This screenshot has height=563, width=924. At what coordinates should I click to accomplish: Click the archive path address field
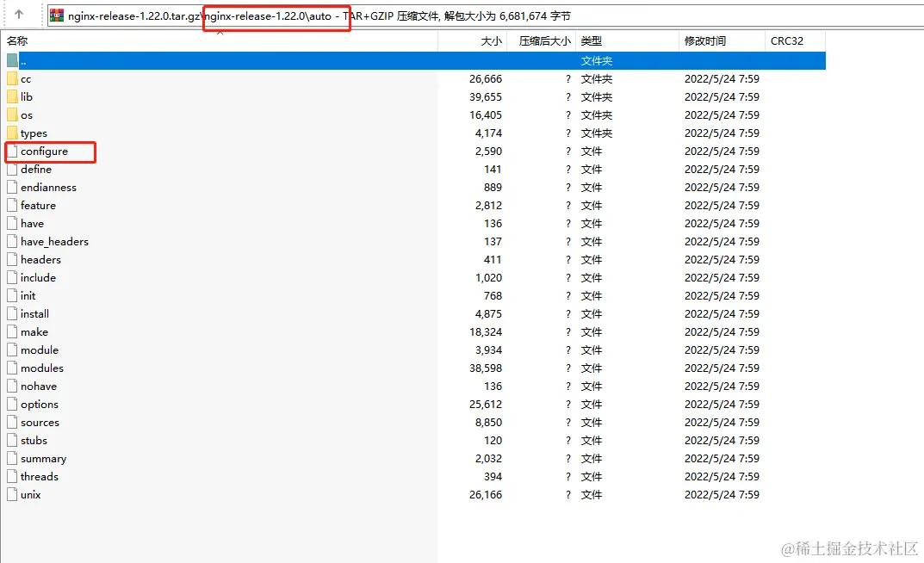tap(485, 15)
